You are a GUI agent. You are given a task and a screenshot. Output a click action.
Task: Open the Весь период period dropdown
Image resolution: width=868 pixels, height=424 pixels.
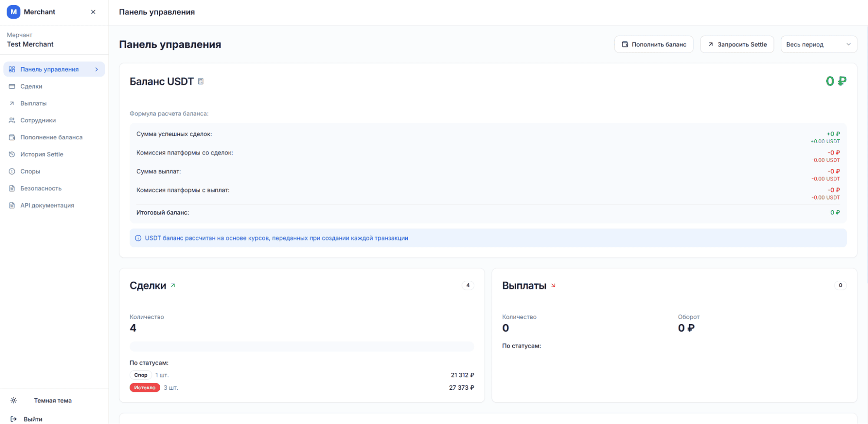click(x=818, y=44)
